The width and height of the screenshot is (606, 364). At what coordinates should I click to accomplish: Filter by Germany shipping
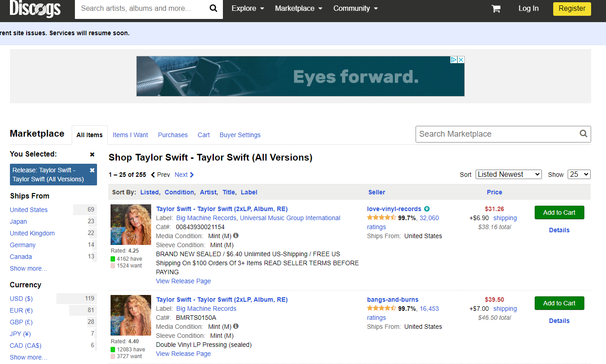point(23,245)
